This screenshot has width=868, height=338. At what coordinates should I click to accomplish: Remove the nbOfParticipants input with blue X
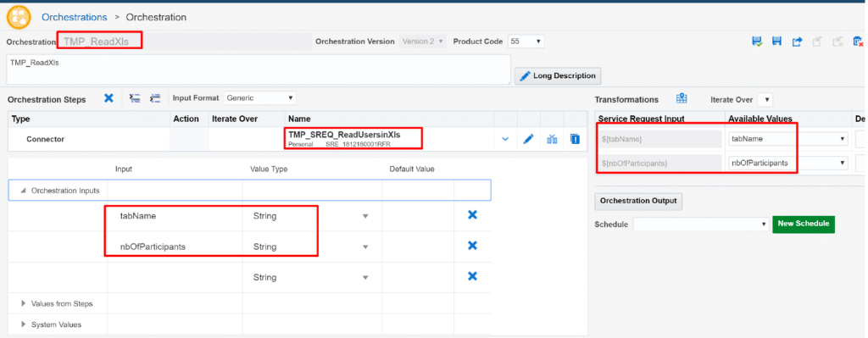[x=472, y=246]
